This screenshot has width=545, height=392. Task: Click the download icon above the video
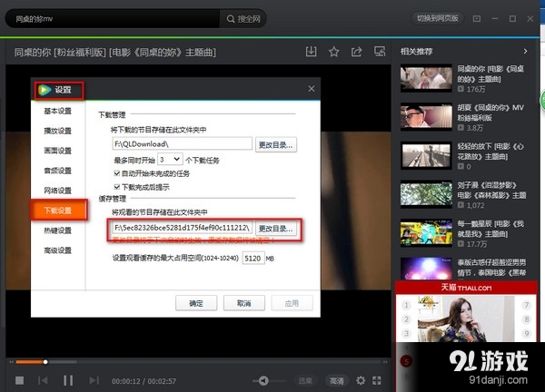click(311, 52)
